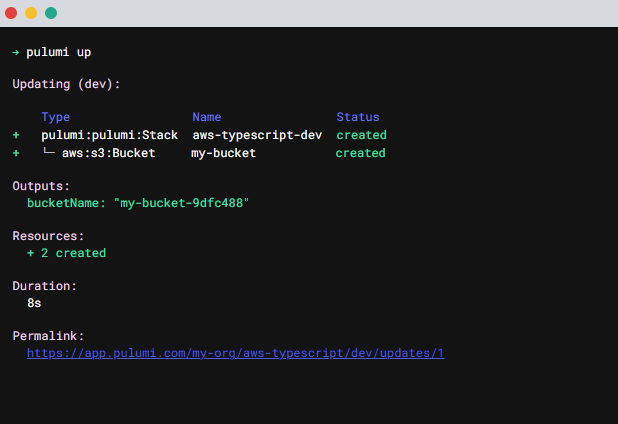The height and width of the screenshot is (424, 618).
Task: Select the 'bucketName:' output key
Action: point(66,203)
